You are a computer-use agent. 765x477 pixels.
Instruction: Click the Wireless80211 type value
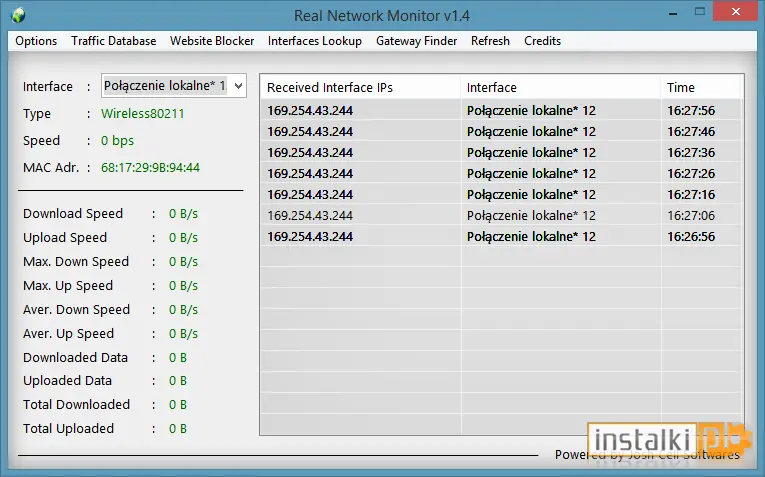pyautogui.click(x=142, y=114)
